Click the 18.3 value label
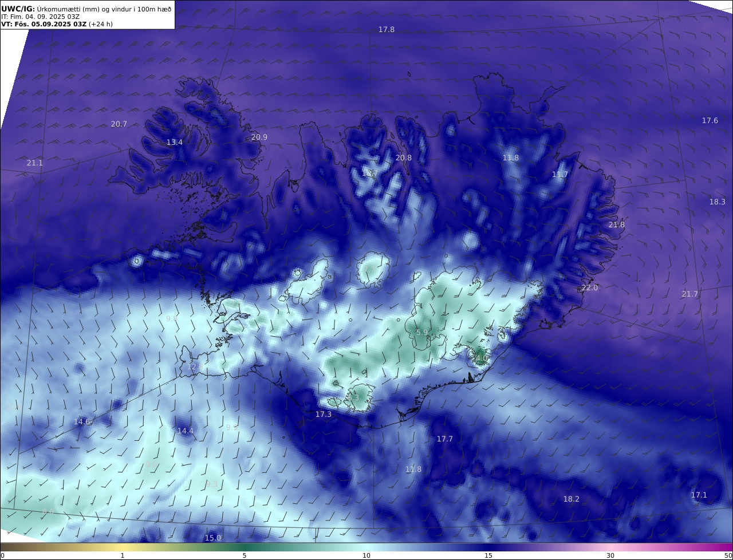The width and height of the screenshot is (733, 560). 718,202
